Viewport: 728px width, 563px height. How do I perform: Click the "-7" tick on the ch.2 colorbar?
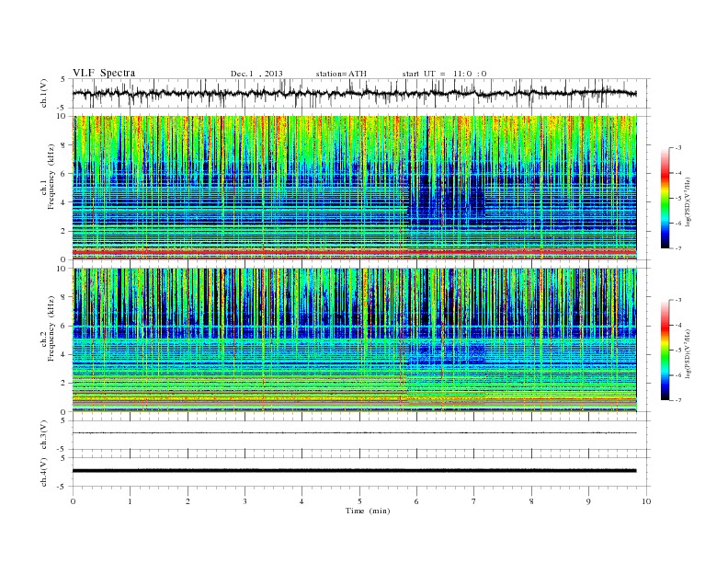[678, 400]
